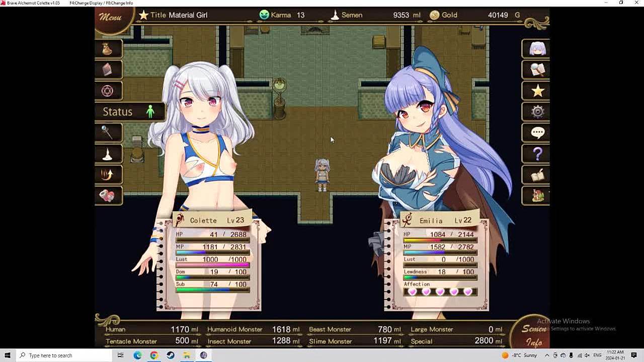Click the Title star icon in top bar
This screenshot has height=362, width=644.
144,15
